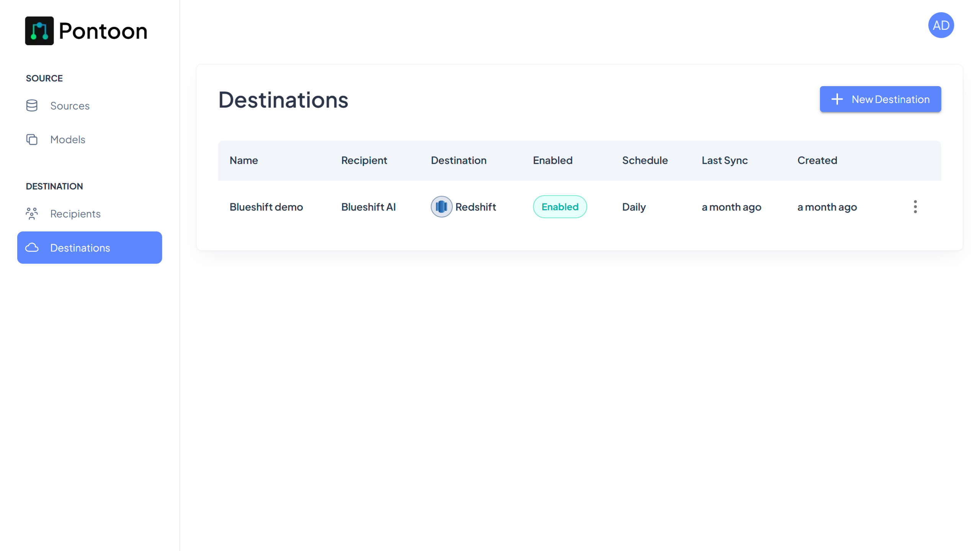Open the AD user avatar menu

pyautogui.click(x=941, y=25)
